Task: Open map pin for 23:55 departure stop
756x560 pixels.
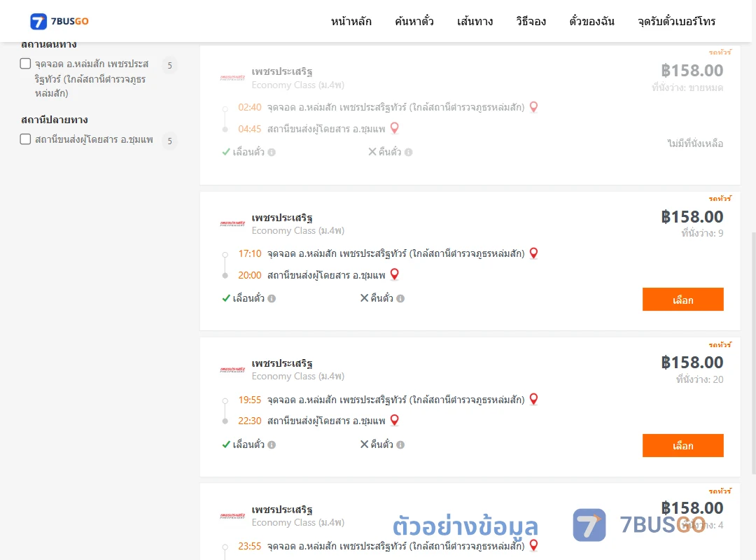Action: point(533,545)
